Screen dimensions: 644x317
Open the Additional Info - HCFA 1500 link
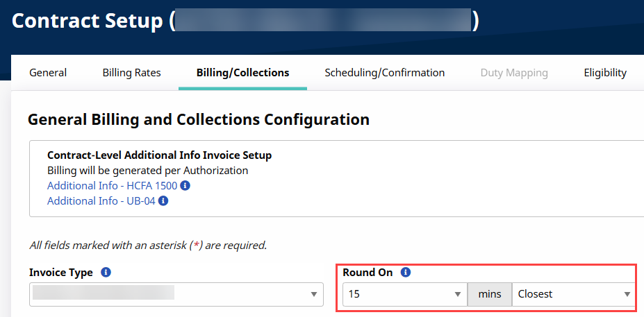(x=113, y=186)
